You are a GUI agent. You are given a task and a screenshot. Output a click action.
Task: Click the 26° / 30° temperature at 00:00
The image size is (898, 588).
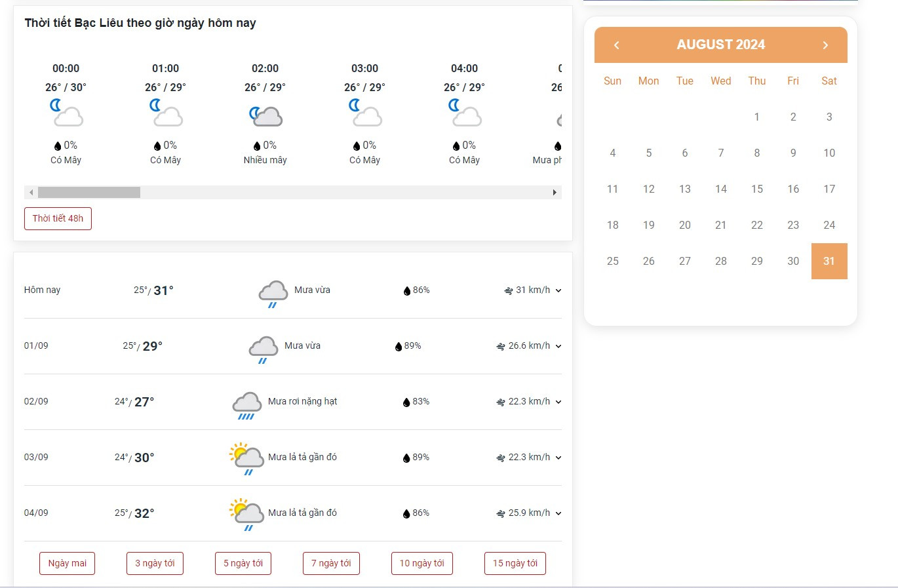tap(66, 87)
